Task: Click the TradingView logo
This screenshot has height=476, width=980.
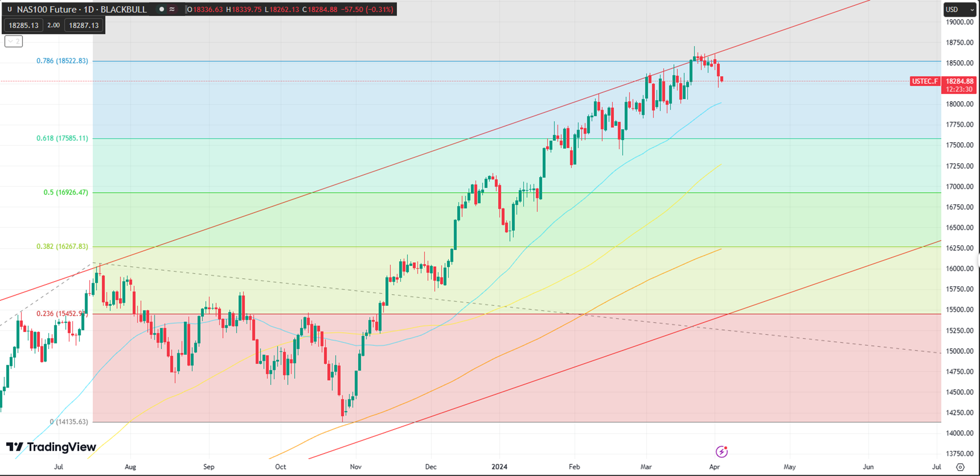Action: coord(51,447)
